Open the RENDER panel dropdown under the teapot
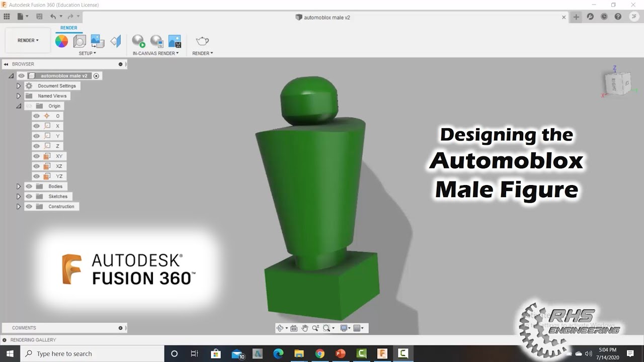This screenshot has width=644, height=362. (202, 53)
